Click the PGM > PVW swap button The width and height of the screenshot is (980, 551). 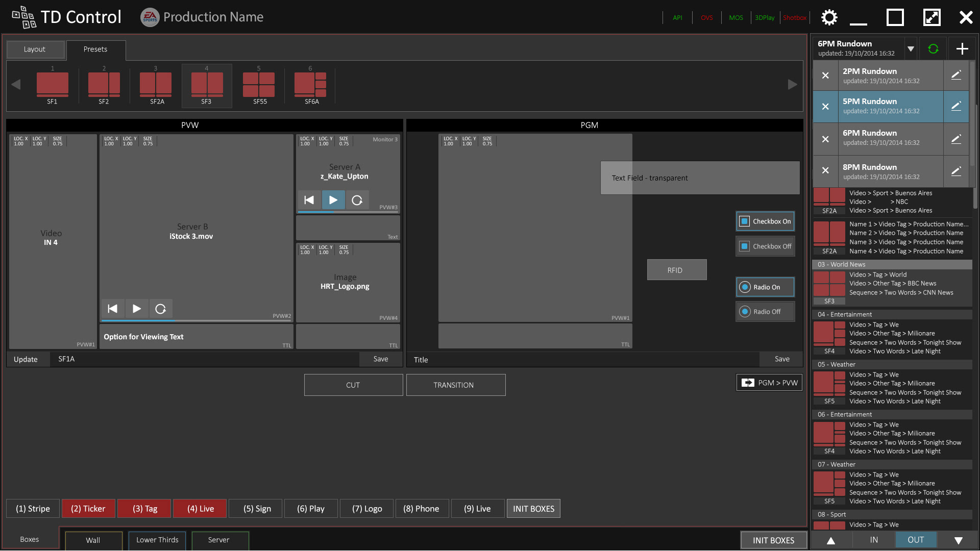pos(769,383)
